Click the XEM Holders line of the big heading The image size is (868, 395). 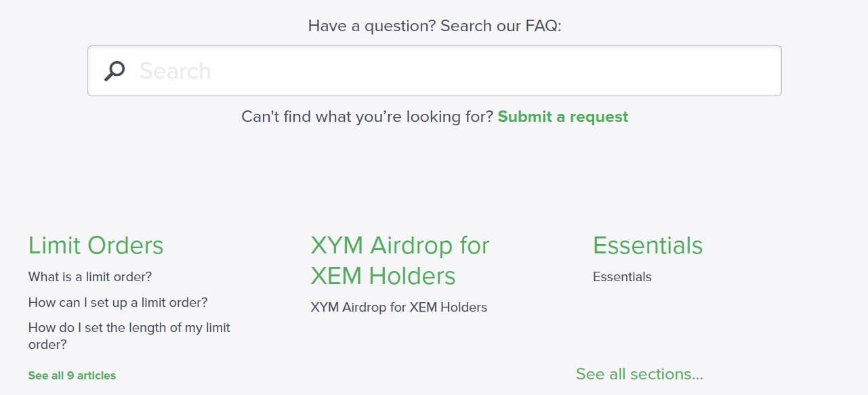[383, 276]
